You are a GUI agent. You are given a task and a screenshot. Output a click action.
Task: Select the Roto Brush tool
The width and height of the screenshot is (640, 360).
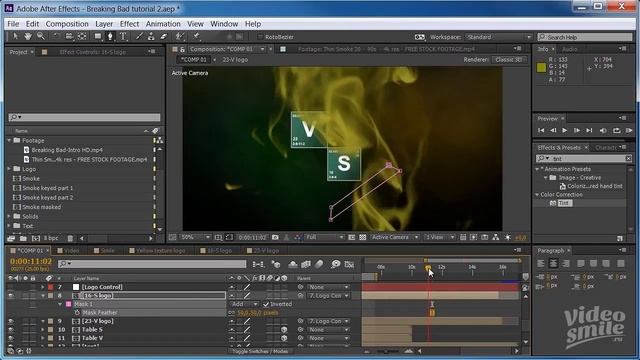(180, 36)
